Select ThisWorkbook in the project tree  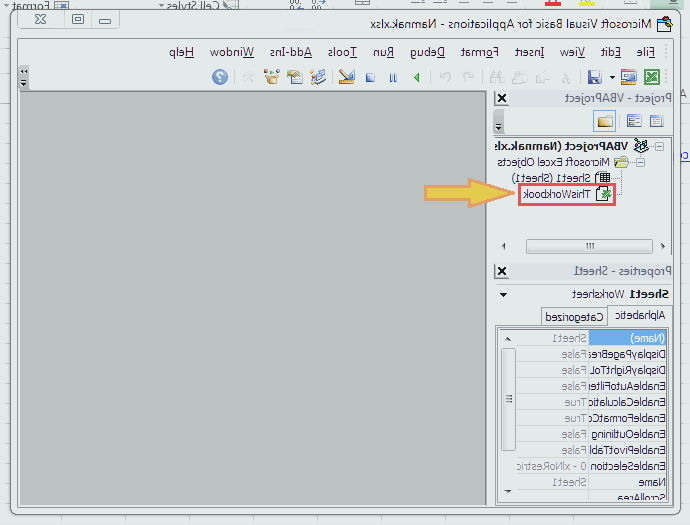(560, 194)
